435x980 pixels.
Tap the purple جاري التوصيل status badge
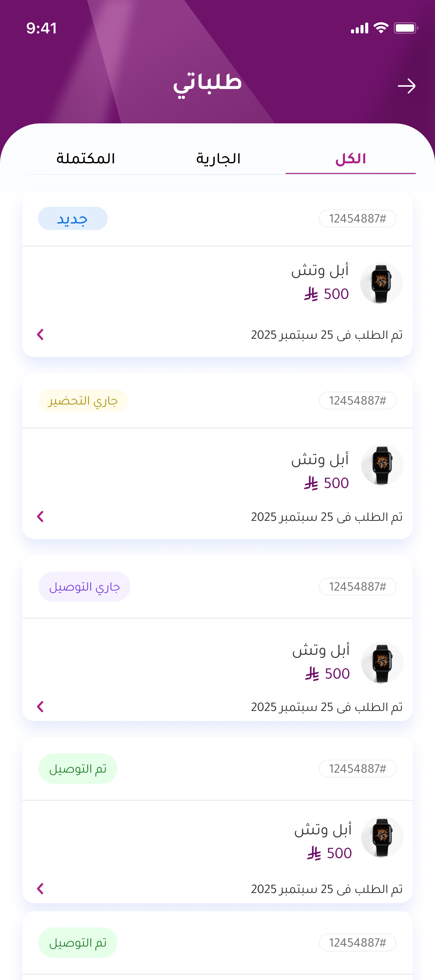click(84, 587)
